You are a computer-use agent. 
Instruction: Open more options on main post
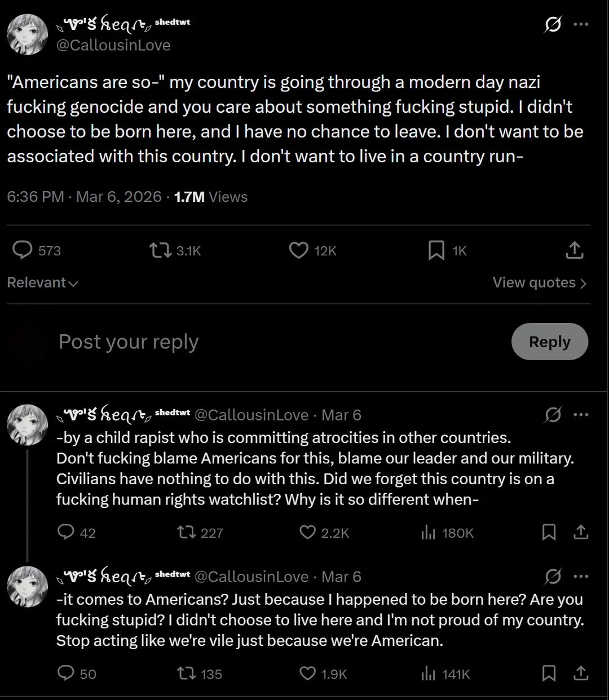pos(581,25)
